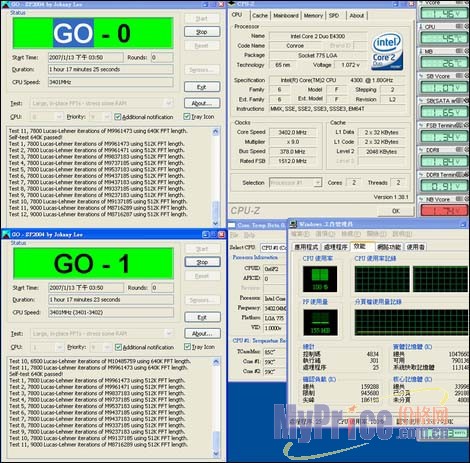Click the green GO - 1 status bar
This screenshot has width=470, height=463.
coord(93,264)
